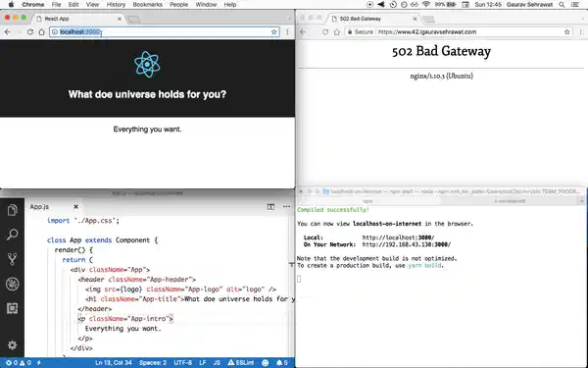Select the 502 Bad Gateway tab
This screenshot has height=368, width=588.
click(x=373, y=19)
